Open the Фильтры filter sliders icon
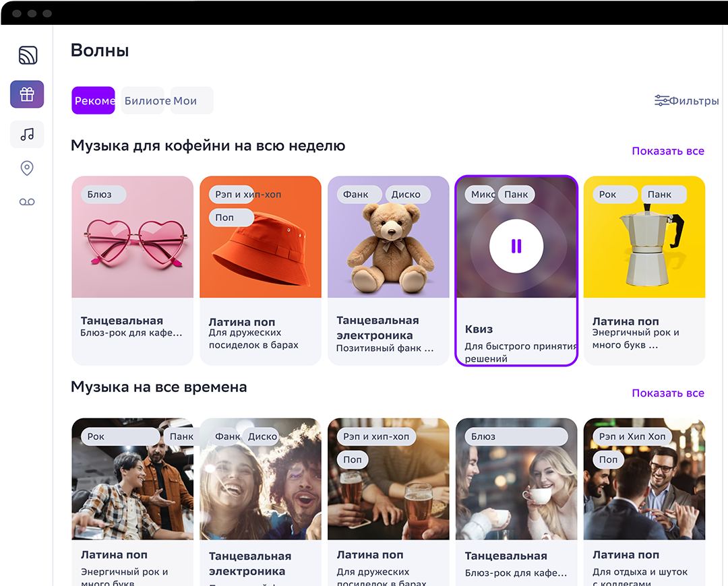Image resolution: width=728 pixels, height=586 pixels. [662, 100]
